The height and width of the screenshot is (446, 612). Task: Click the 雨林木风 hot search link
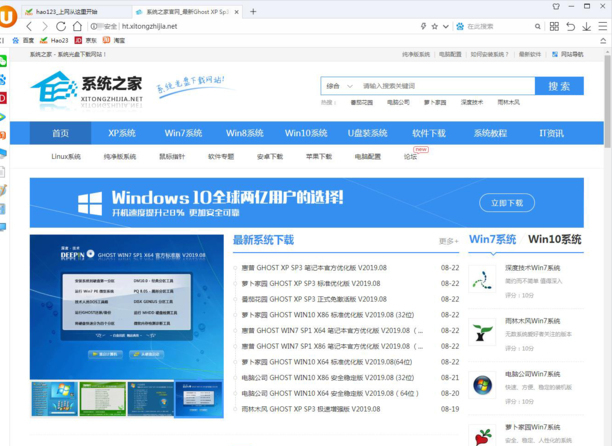508,102
